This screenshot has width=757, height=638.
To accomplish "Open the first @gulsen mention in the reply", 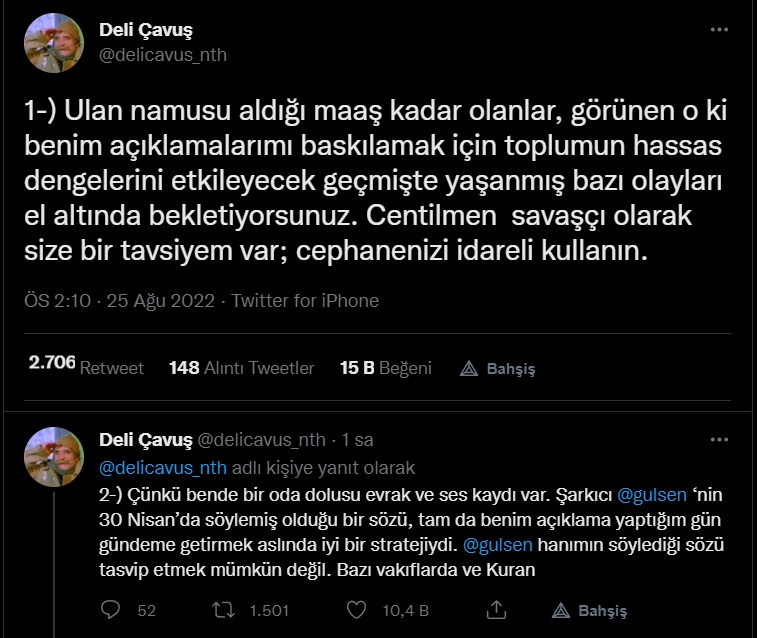I will (x=652, y=495).
